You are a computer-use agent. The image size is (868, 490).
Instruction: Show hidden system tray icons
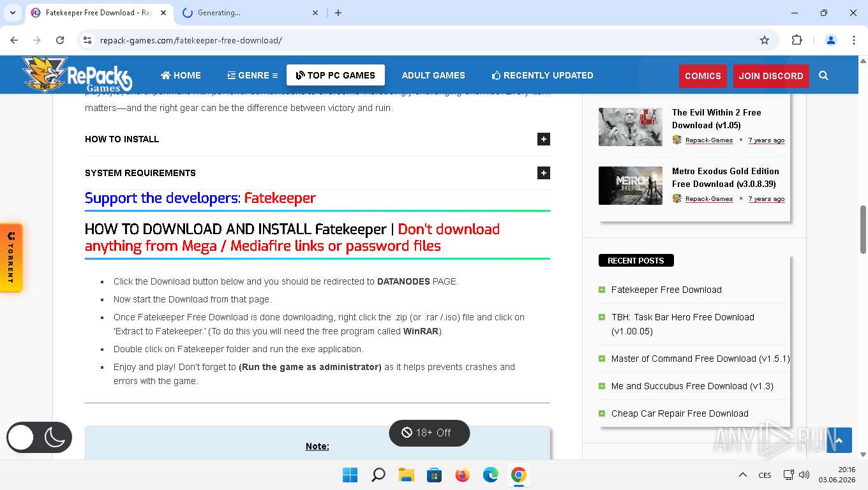click(x=743, y=475)
